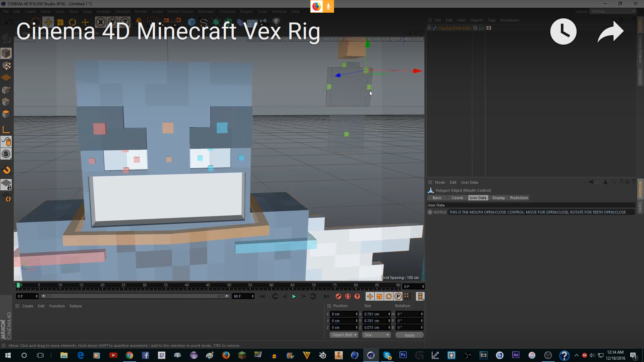Go to end of animation
644x362 pixels.
point(326,296)
